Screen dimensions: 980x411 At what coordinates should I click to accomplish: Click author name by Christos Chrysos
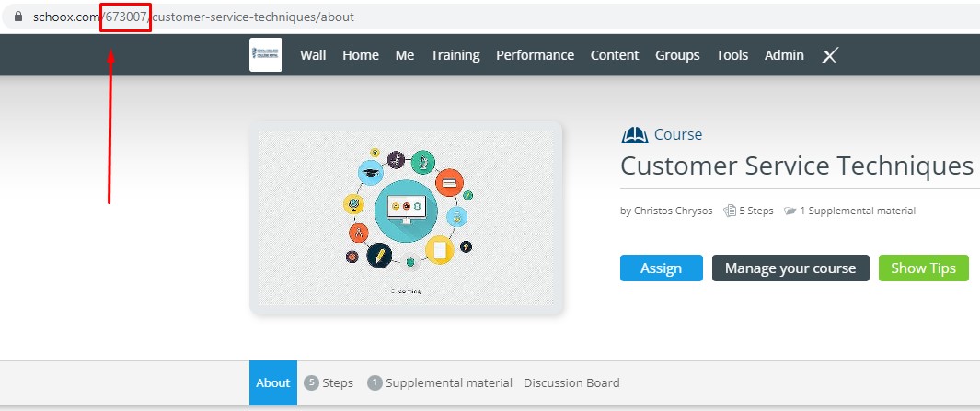[666, 211]
